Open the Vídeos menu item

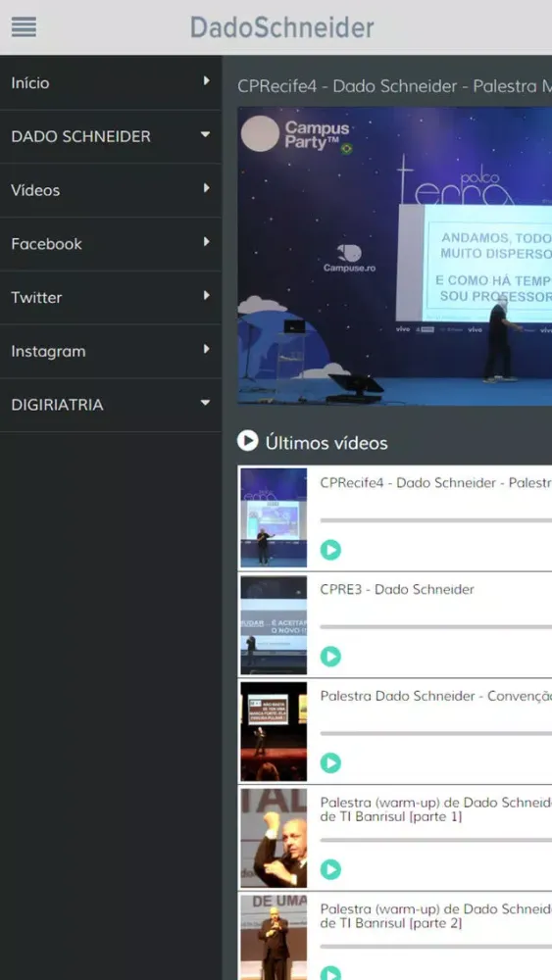click(111, 190)
